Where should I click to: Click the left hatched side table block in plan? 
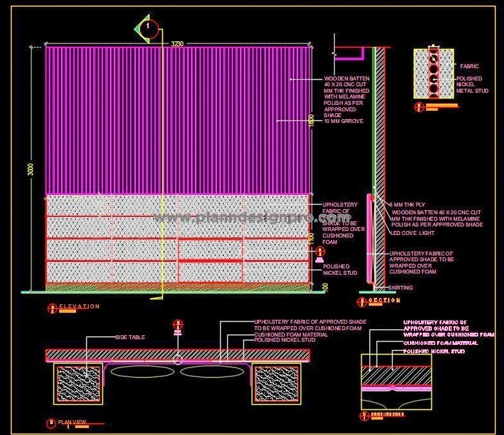79,384
